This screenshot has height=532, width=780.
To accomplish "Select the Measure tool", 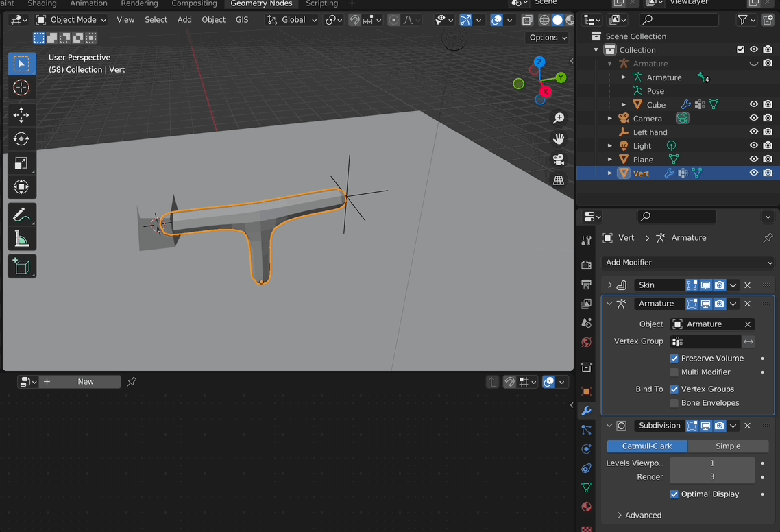I will coord(21,239).
